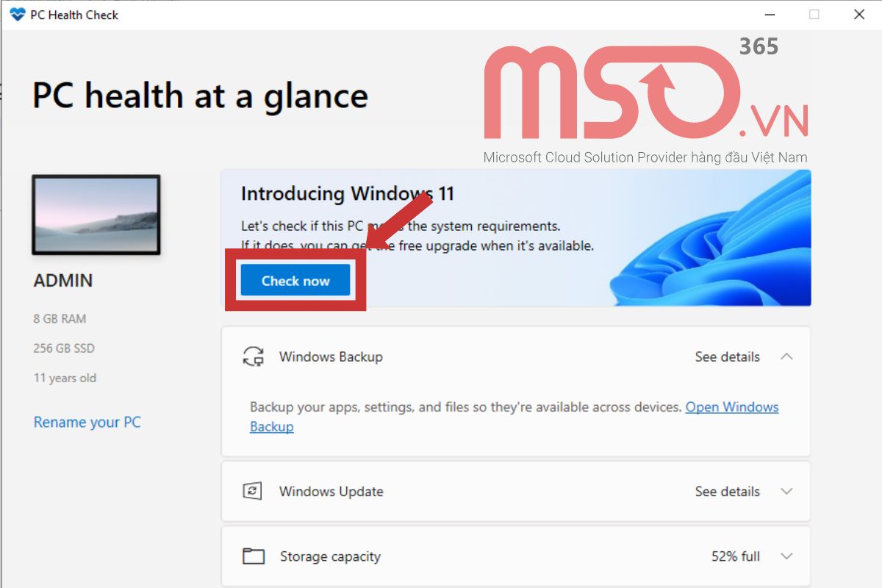The height and width of the screenshot is (588, 882).
Task: Click the Storage capacity folder icon
Action: (254, 556)
